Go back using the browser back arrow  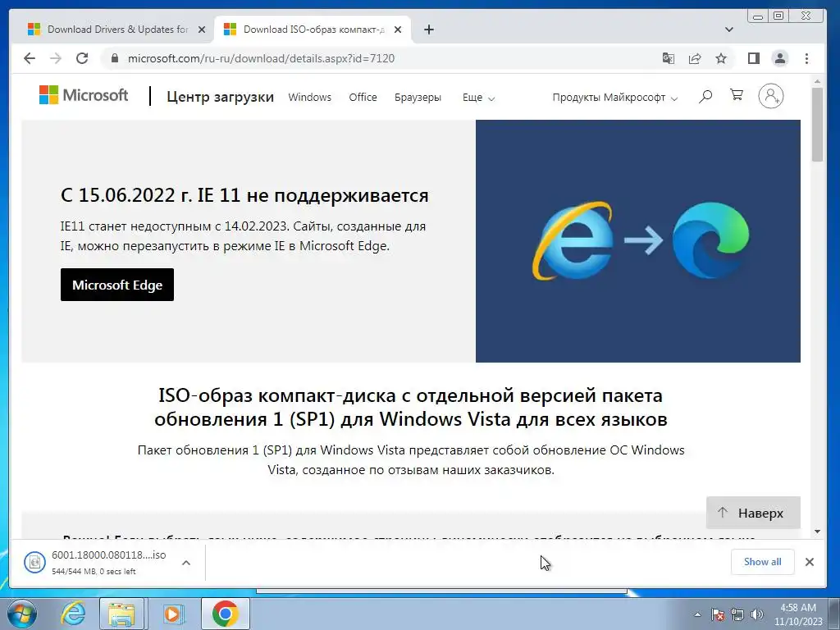click(30, 58)
